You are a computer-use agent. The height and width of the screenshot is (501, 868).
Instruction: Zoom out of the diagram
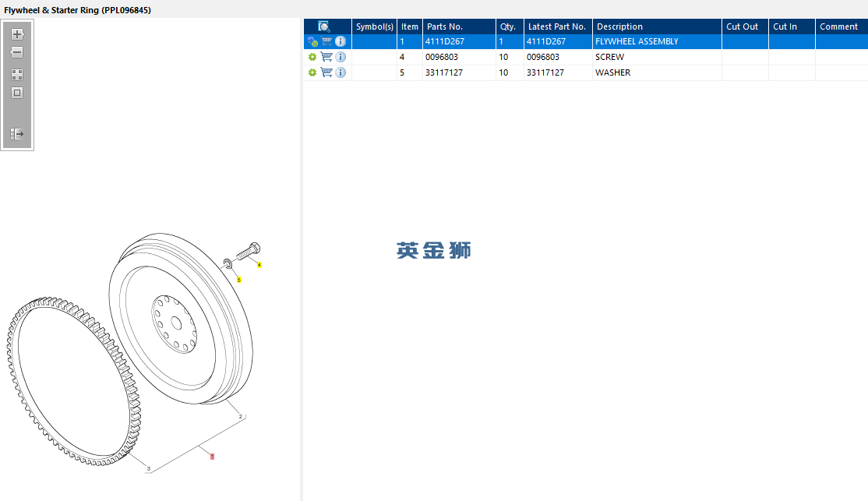(17, 52)
